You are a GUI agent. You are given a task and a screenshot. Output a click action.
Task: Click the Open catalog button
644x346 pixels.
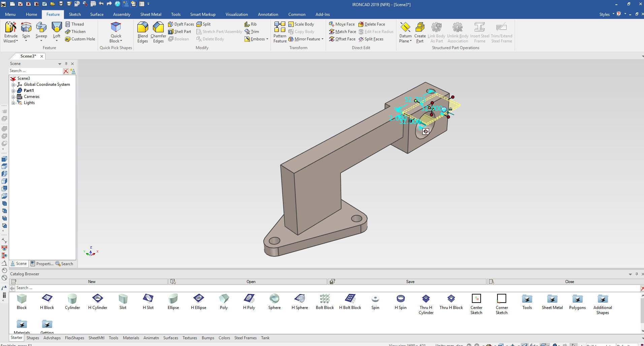(251, 282)
